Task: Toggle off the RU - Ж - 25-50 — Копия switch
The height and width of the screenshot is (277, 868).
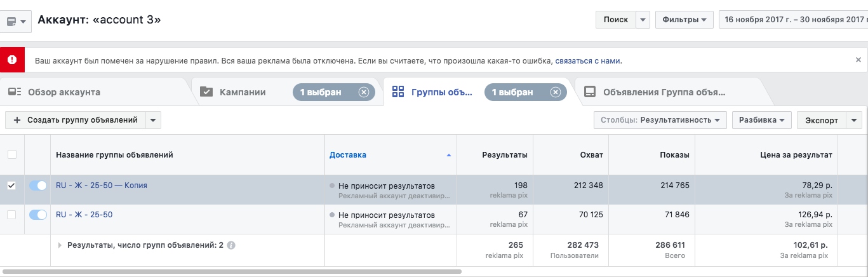Action: [x=38, y=186]
